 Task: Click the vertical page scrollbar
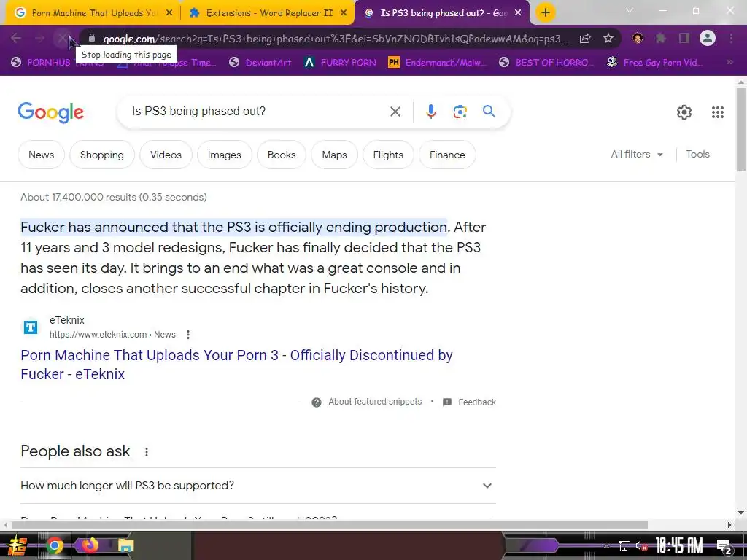pos(741,130)
